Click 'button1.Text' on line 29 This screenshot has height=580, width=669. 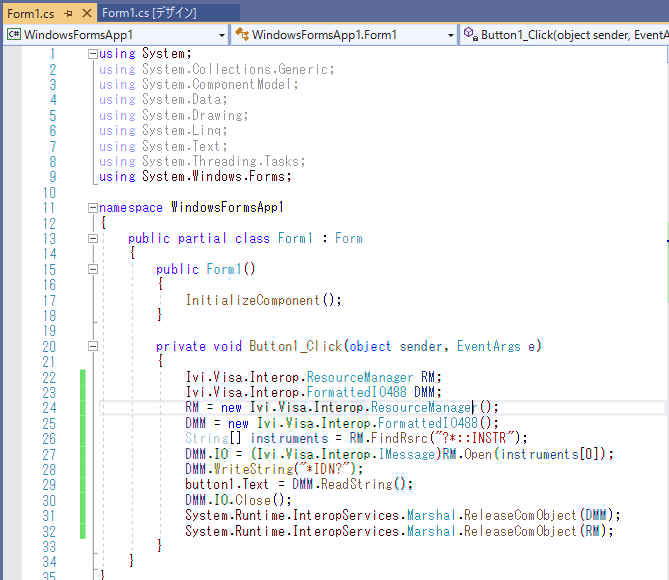[x=227, y=484]
